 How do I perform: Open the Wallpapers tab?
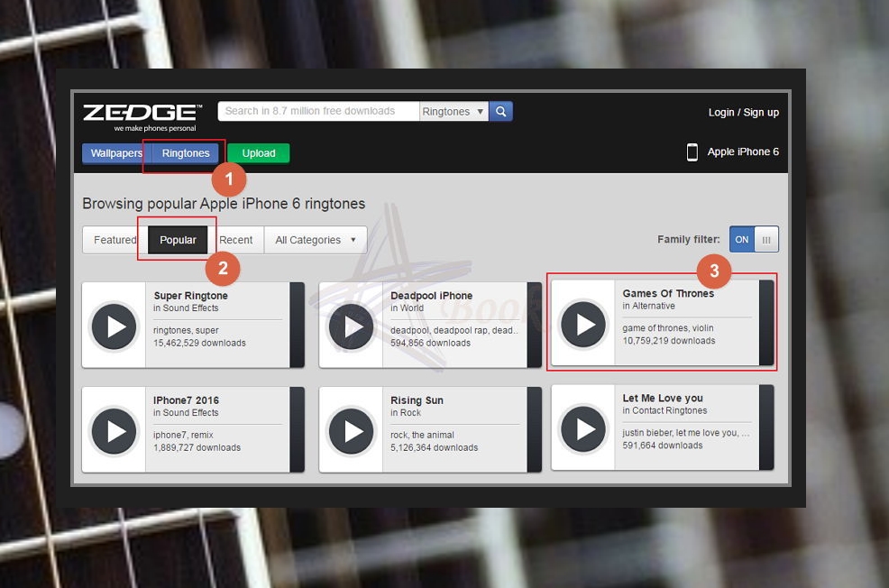117,153
